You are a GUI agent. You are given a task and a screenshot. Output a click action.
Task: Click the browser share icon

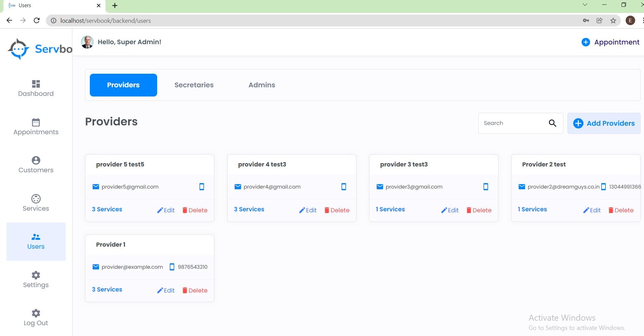599,20
